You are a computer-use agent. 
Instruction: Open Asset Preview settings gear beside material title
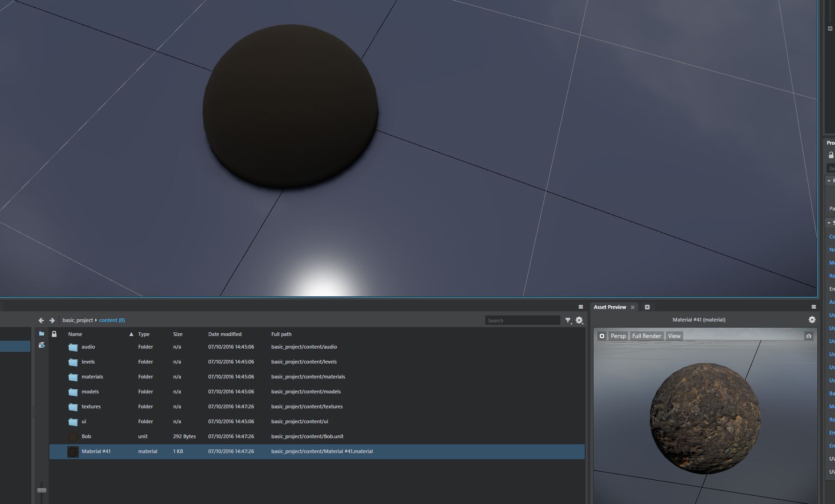click(x=812, y=320)
